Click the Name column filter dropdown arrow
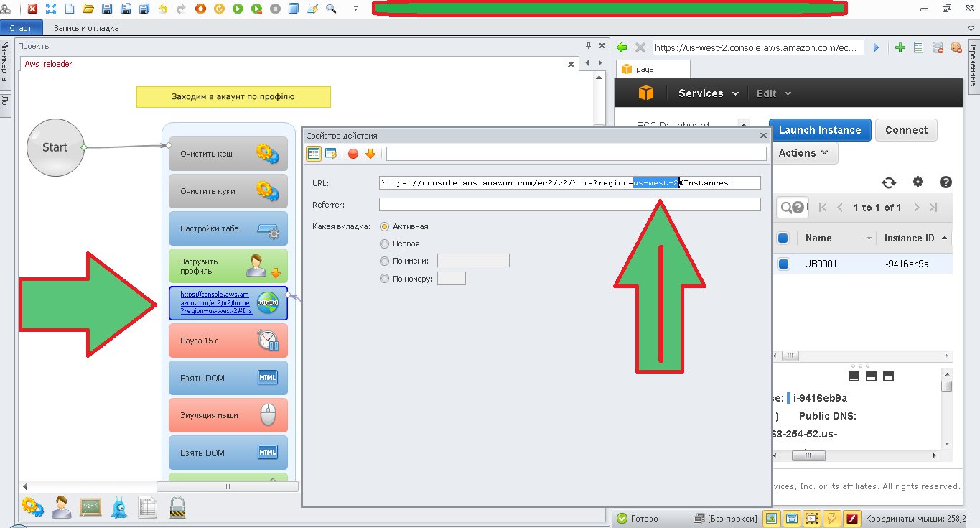 869,238
